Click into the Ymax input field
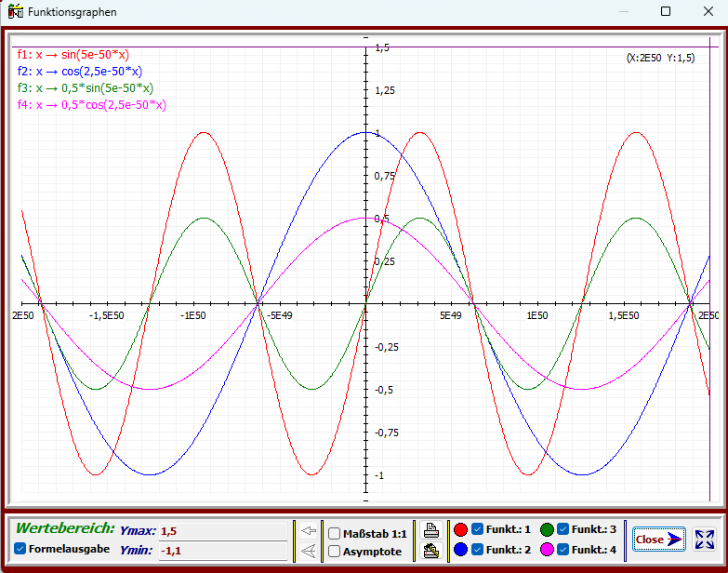Viewport: 728px width, 573px height. pos(221,531)
